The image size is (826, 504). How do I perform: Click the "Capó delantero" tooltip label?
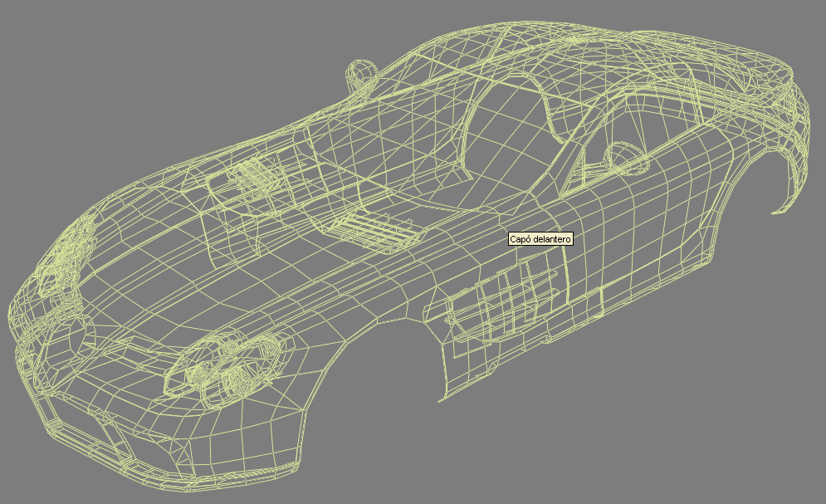(540, 239)
